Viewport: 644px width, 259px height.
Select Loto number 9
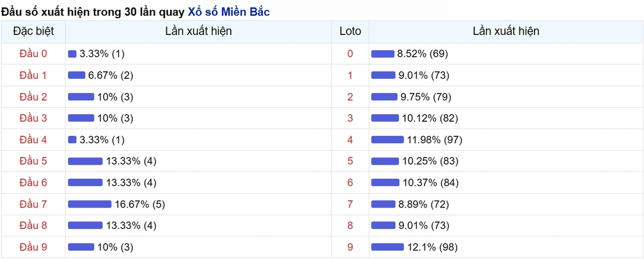(350, 247)
